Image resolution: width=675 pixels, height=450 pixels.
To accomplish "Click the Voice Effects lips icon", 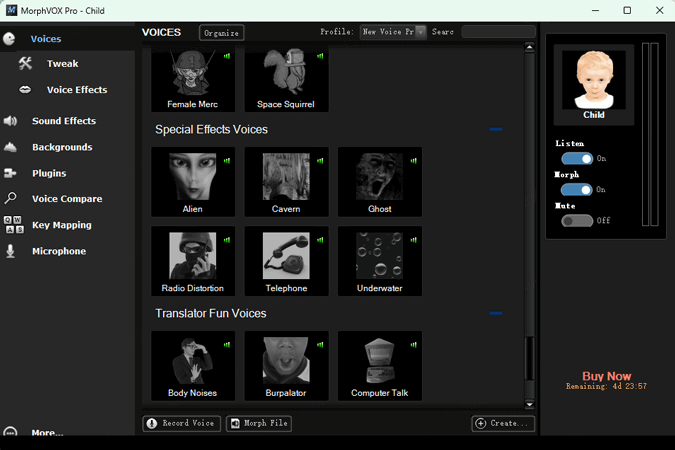I will 25,90.
